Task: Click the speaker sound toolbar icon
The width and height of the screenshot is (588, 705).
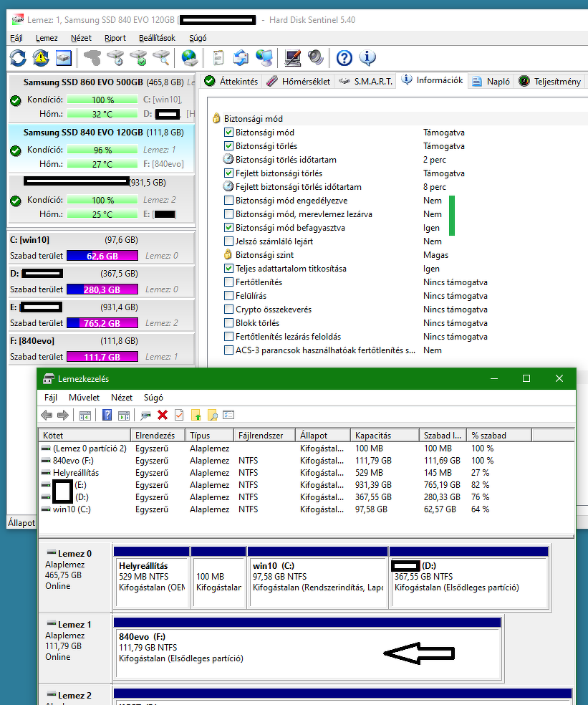Action: (x=316, y=58)
